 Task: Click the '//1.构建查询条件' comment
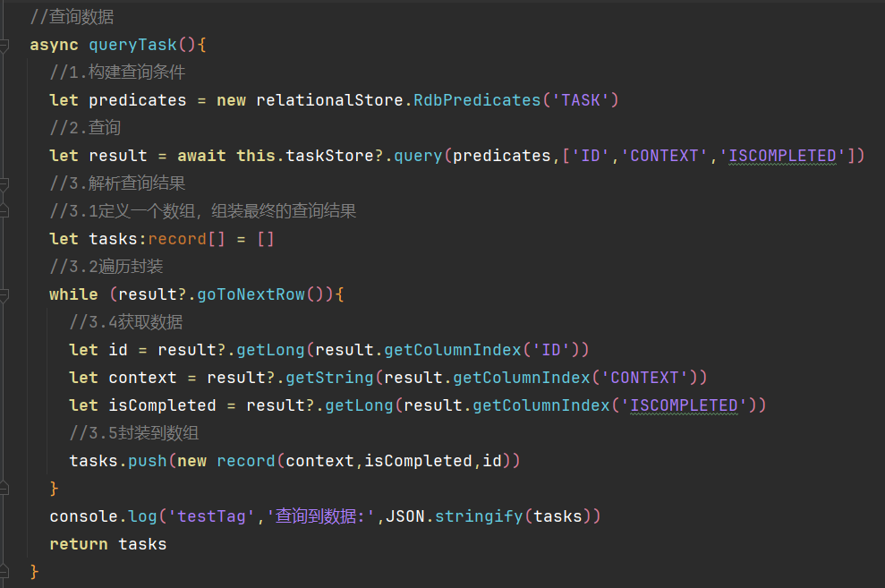coord(117,72)
